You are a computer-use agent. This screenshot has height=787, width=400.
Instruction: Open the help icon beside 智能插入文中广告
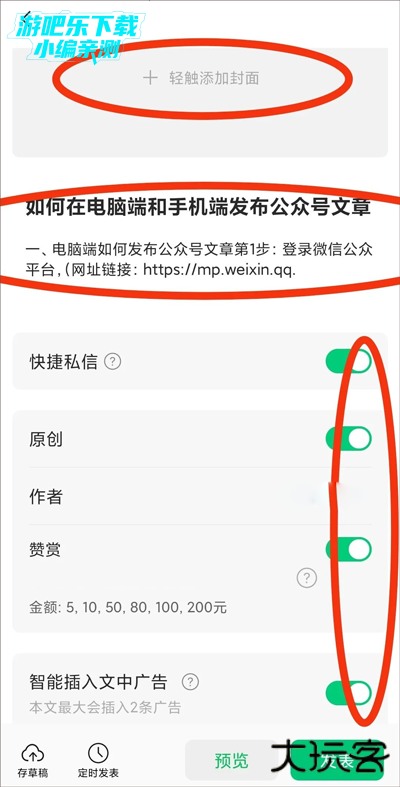point(190,682)
